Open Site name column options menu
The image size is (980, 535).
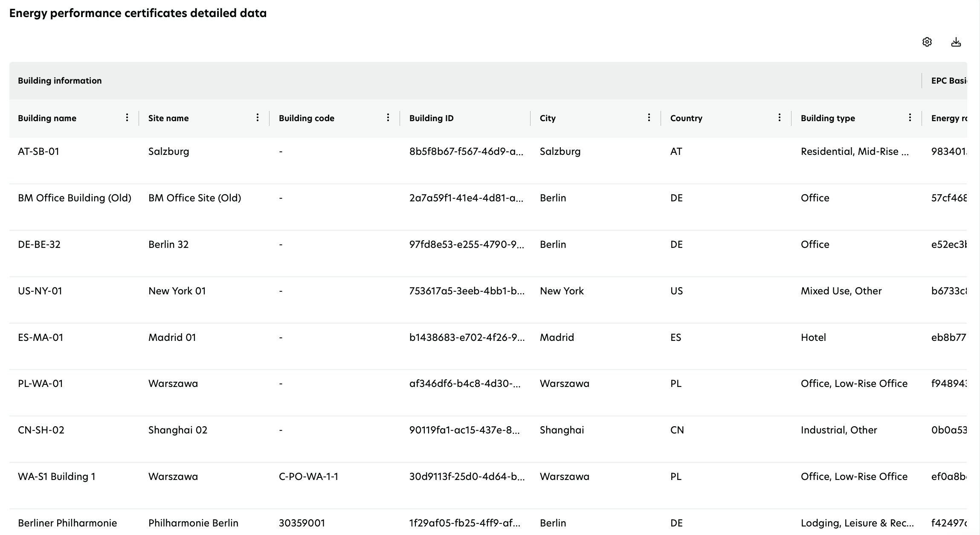click(257, 118)
